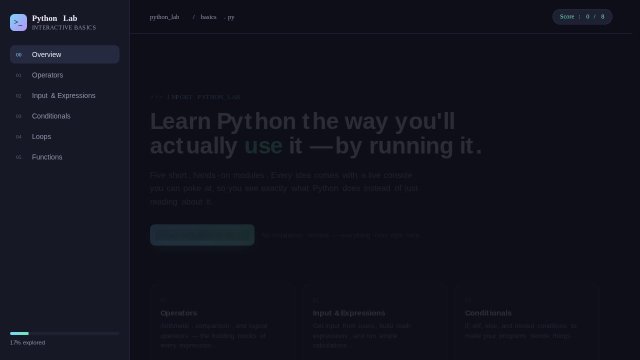Image resolution: width=640 pixels, height=360 pixels.
Task: Select the Overview sidebar item
Action: pyautogui.click(x=64, y=54)
